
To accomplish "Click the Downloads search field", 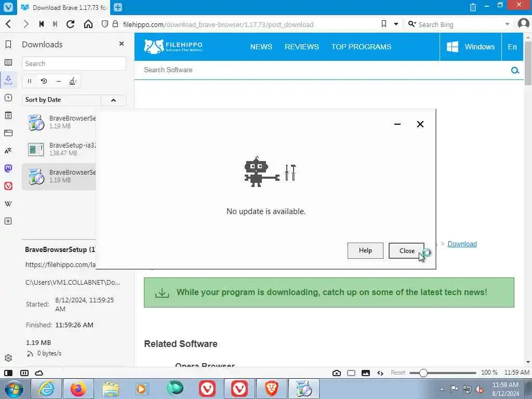I will [x=74, y=63].
